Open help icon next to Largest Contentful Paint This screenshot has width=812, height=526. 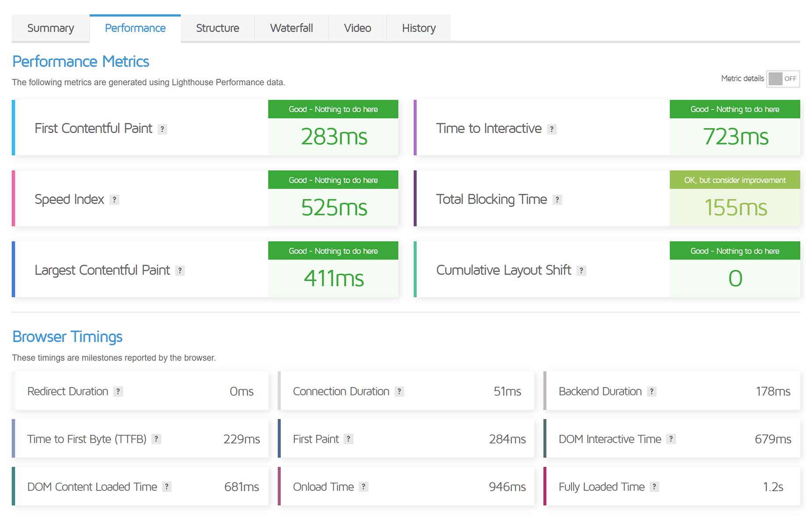[180, 271]
